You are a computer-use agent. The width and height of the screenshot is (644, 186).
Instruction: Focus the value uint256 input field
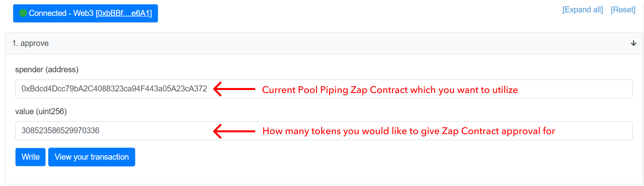(x=324, y=131)
